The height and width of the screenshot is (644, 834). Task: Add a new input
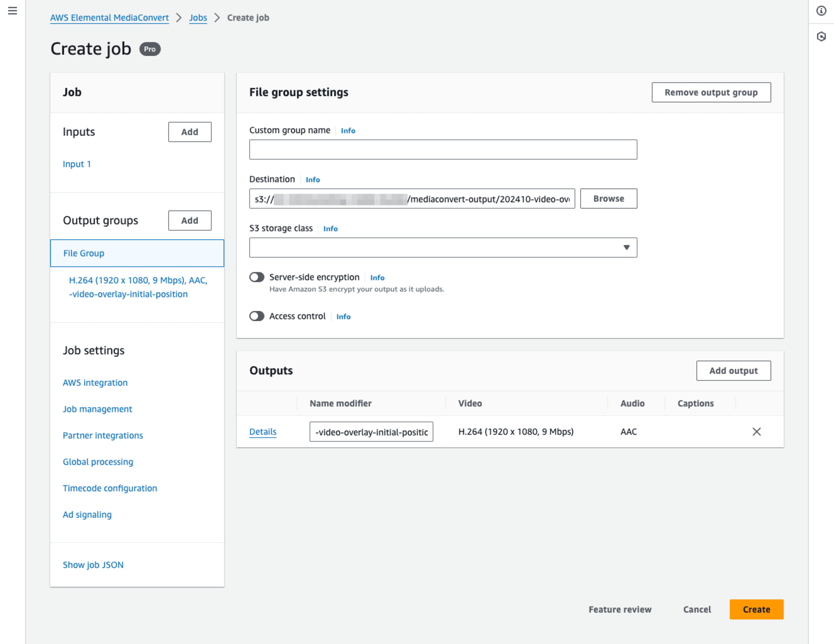(190, 132)
